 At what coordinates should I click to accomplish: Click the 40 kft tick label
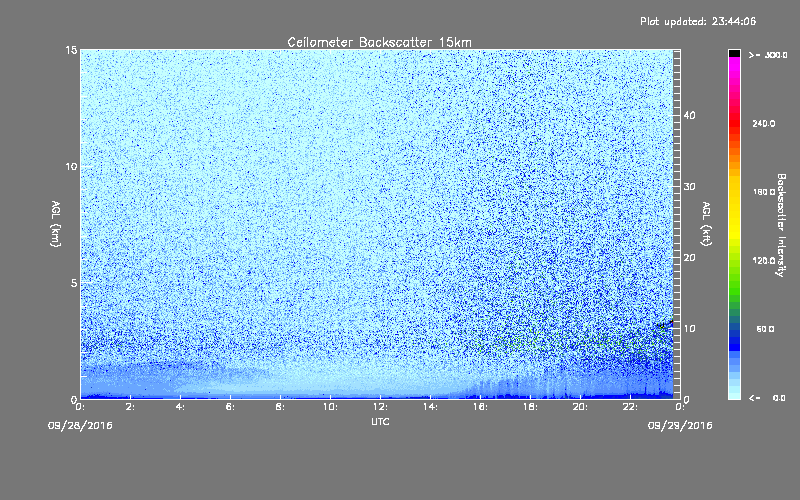689,115
